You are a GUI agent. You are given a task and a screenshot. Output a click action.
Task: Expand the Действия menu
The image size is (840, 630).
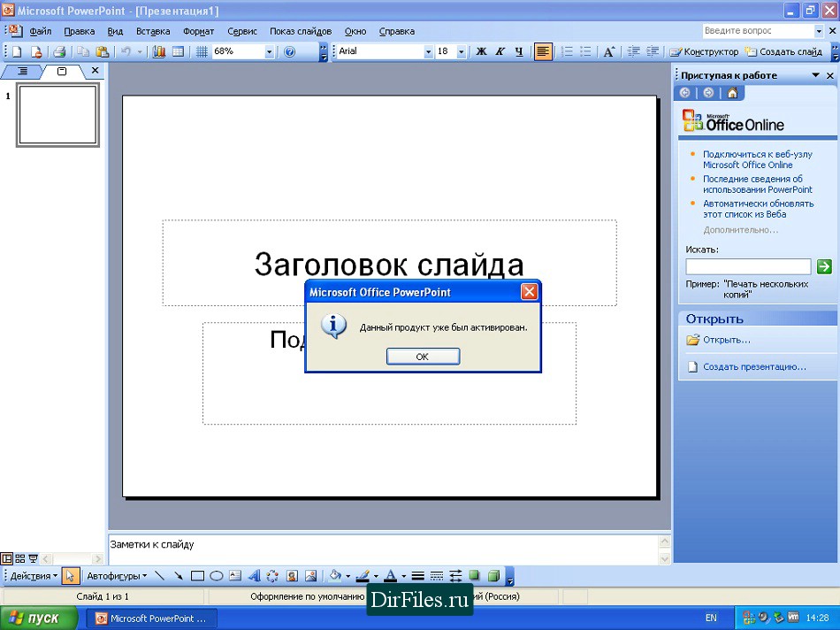tap(34, 576)
